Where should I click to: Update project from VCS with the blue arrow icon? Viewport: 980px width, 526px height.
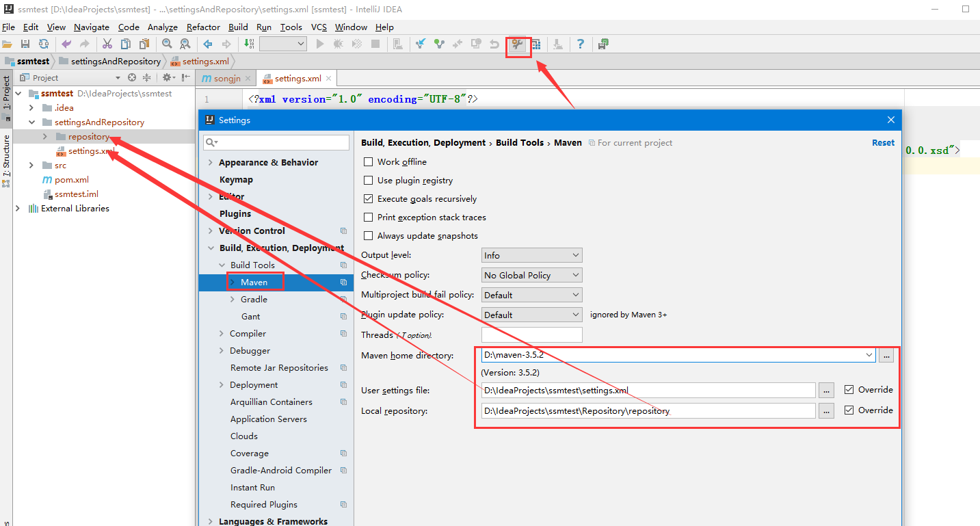421,44
